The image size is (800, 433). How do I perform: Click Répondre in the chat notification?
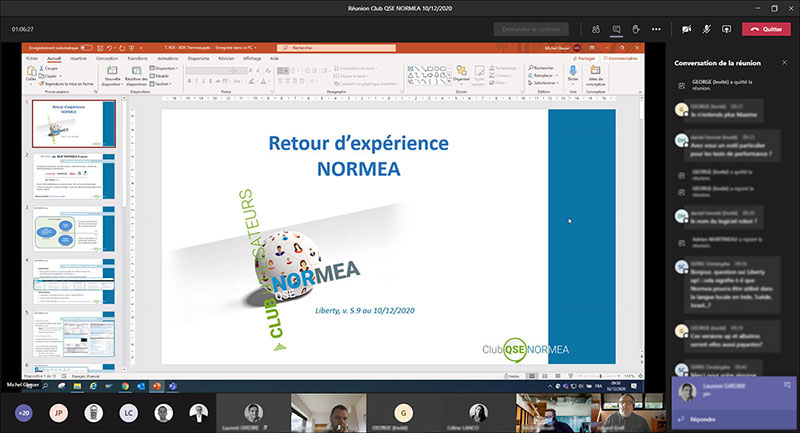[x=703, y=419]
